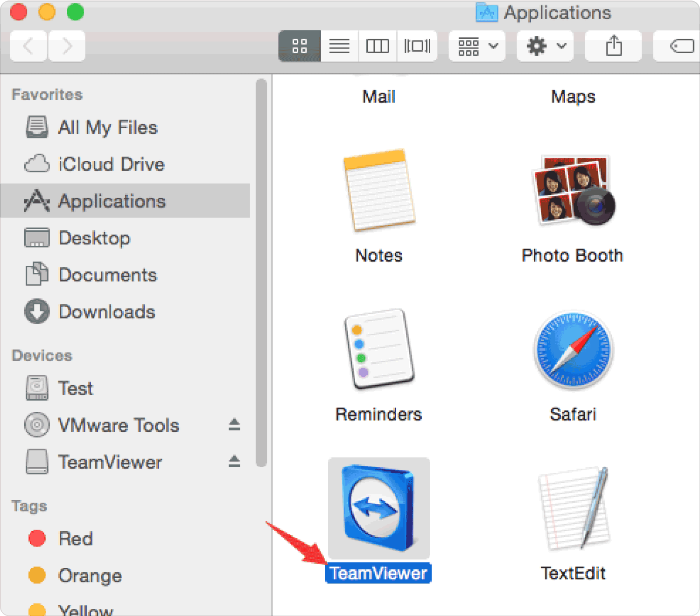Click the Share toolbar button
700x616 pixels.
[613, 46]
